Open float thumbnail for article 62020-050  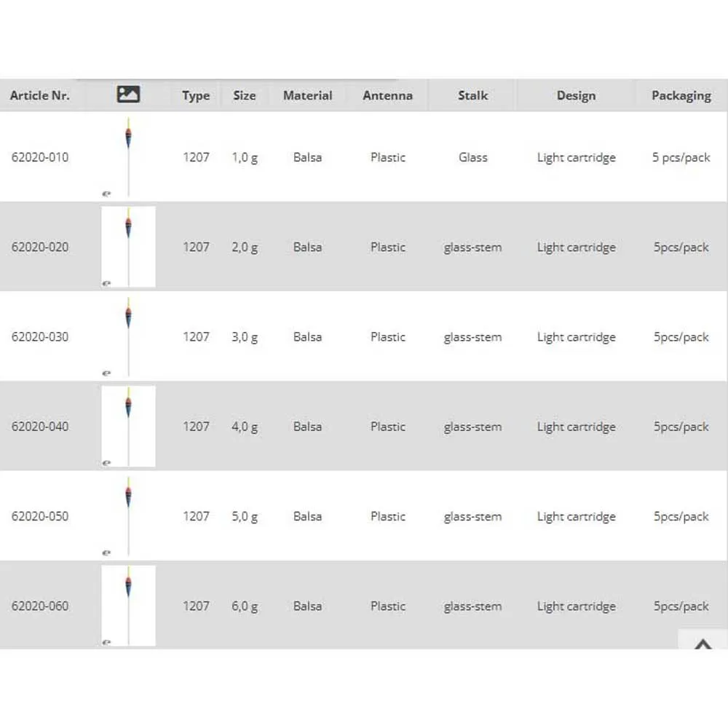click(128, 516)
